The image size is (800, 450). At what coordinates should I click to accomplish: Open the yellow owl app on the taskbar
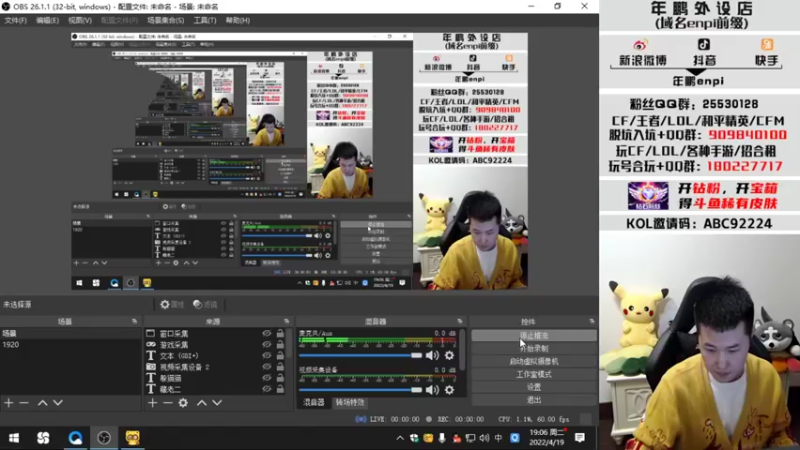133,438
